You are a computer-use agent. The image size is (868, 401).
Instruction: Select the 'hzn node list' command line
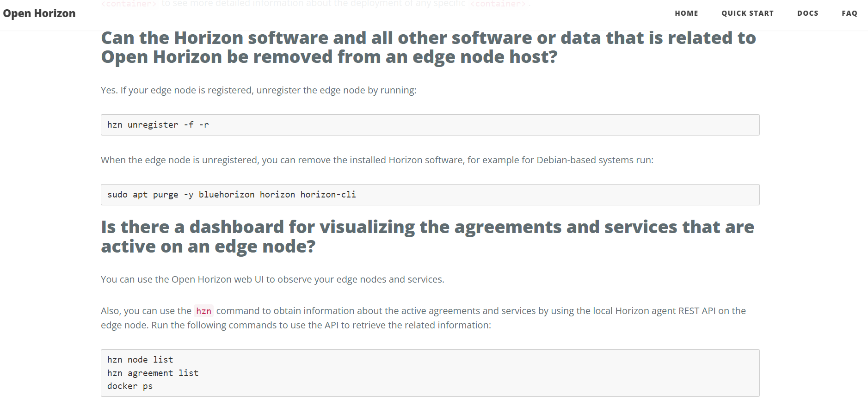(x=140, y=359)
